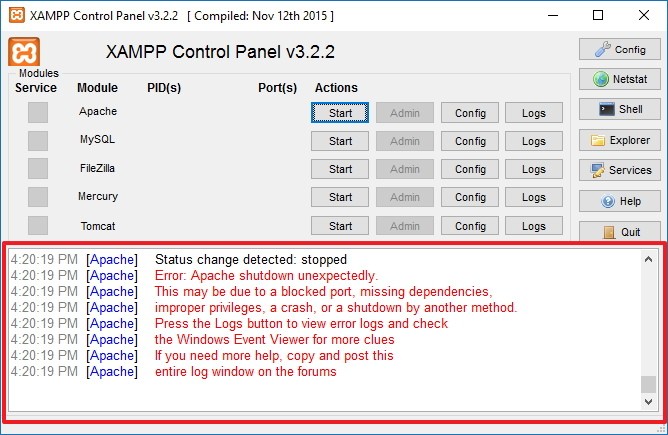Click the Apache Admin button

(405, 113)
